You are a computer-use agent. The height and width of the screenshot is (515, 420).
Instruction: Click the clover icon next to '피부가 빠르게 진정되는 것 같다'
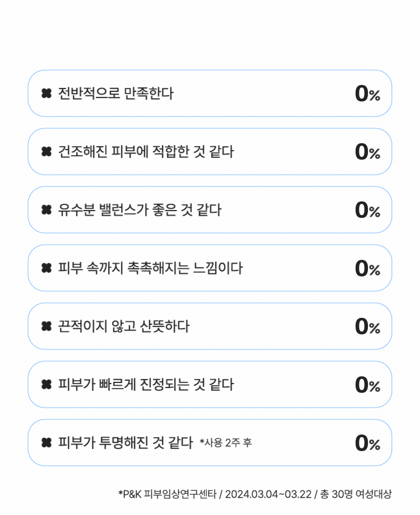click(46, 385)
